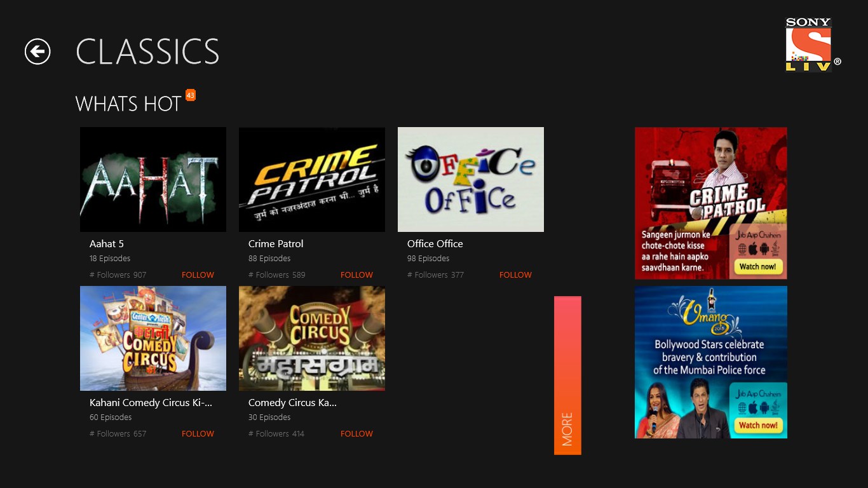Image resolution: width=868 pixels, height=488 pixels.
Task: Click Watch now in Umang ad
Action: pos(757,426)
